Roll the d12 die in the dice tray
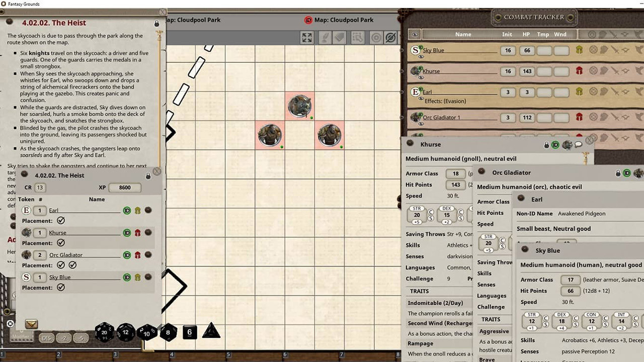Screen dimensions: 644x362 tap(126, 332)
